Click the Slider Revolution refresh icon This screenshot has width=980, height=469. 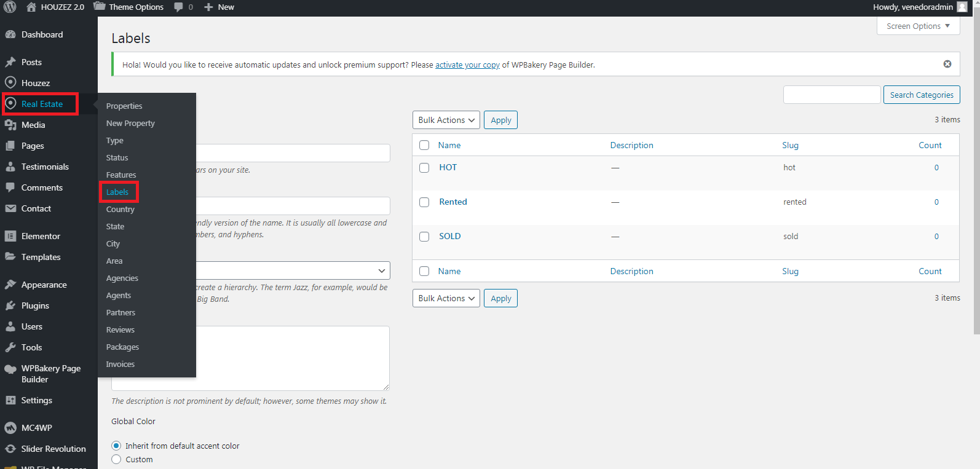[10, 449]
